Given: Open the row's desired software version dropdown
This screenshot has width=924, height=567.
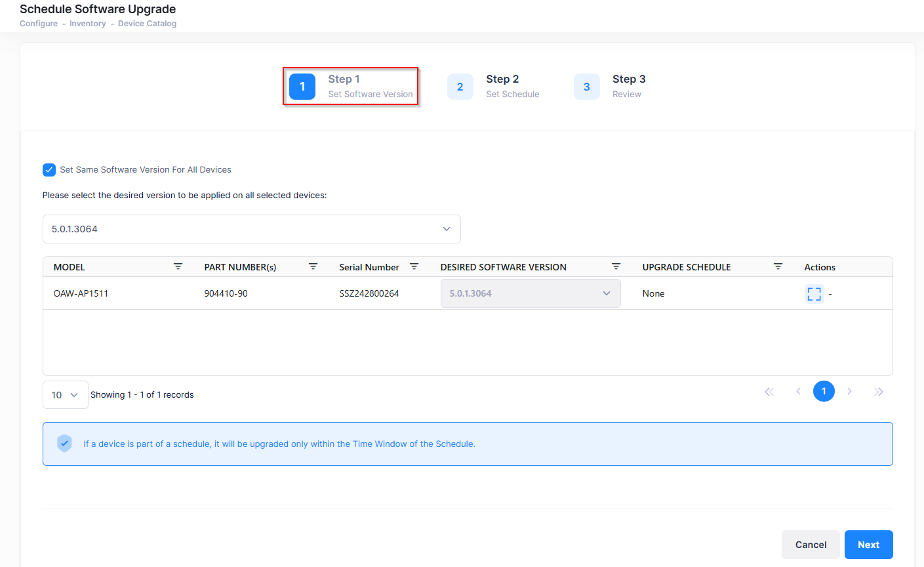Looking at the screenshot, I should click(x=530, y=293).
